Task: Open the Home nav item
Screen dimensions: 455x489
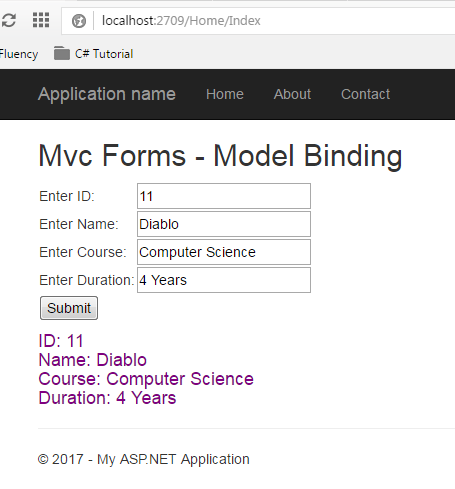Action: [225, 94]
